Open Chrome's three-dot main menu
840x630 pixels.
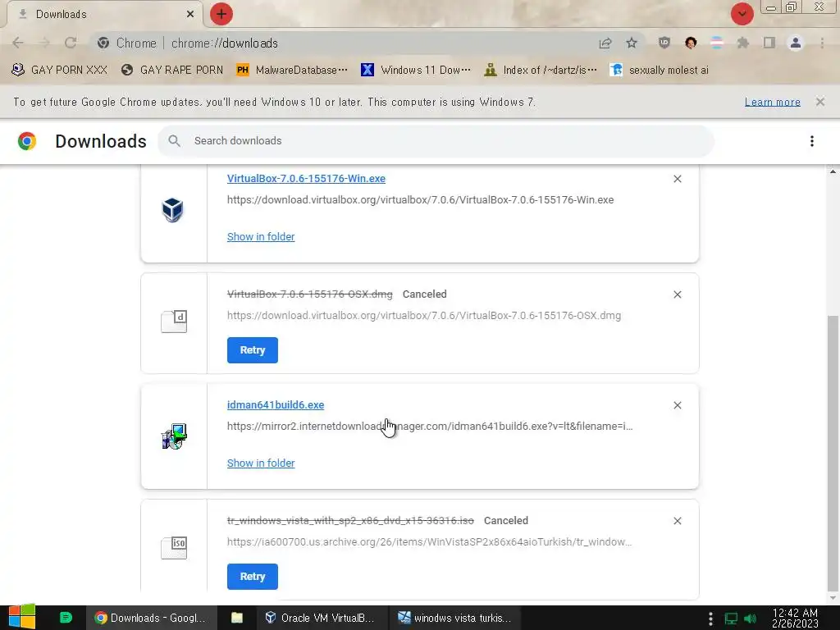click(x=822, y=43)
